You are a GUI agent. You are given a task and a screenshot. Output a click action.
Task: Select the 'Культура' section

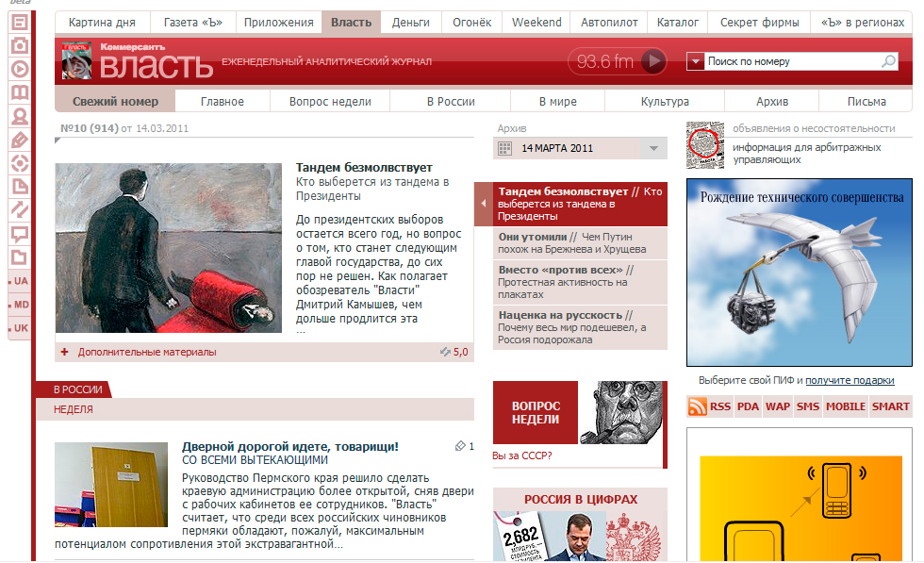tap(665, 102)
